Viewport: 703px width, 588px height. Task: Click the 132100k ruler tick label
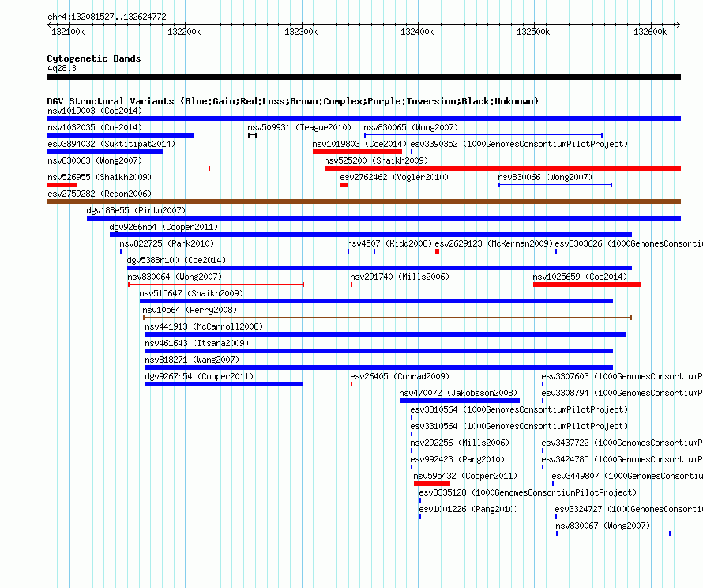(x=68, y=32)
